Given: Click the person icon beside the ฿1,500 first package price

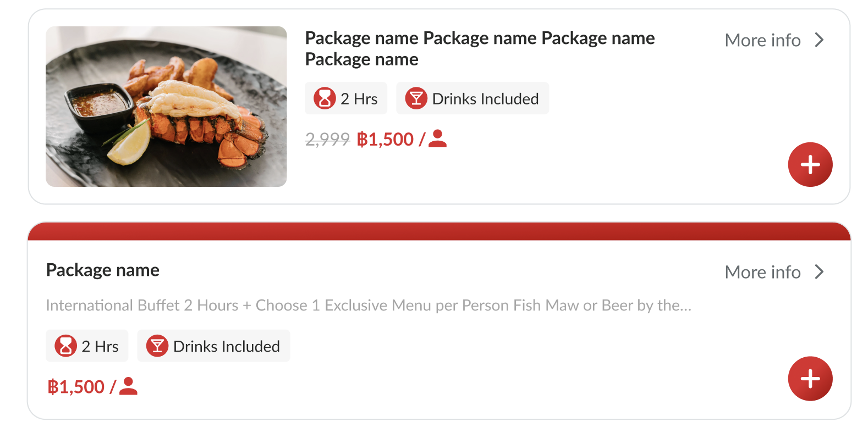Looking at the screenshot, I should [438, 139].
